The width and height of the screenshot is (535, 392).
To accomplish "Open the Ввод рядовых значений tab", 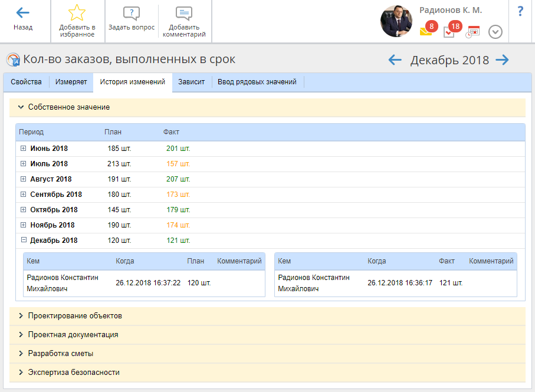I will [257, 82].
